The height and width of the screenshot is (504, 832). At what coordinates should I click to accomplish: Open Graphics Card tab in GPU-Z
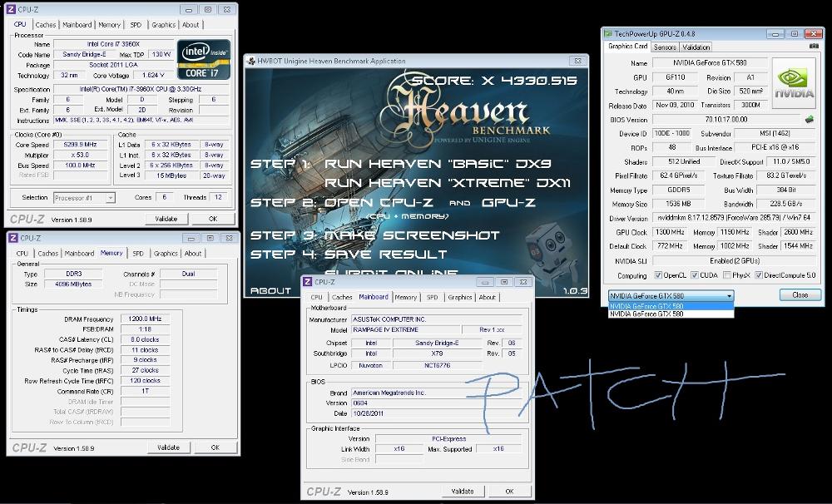coord(627,46)
